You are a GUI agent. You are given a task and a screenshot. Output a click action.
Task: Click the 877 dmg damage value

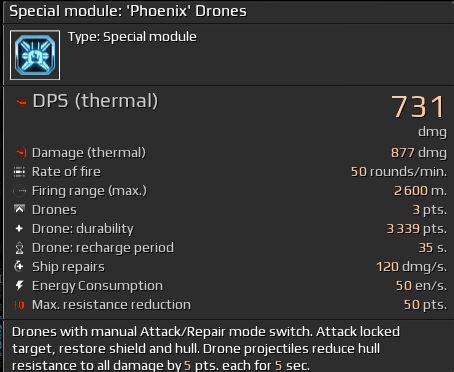(x=419, y=153)
